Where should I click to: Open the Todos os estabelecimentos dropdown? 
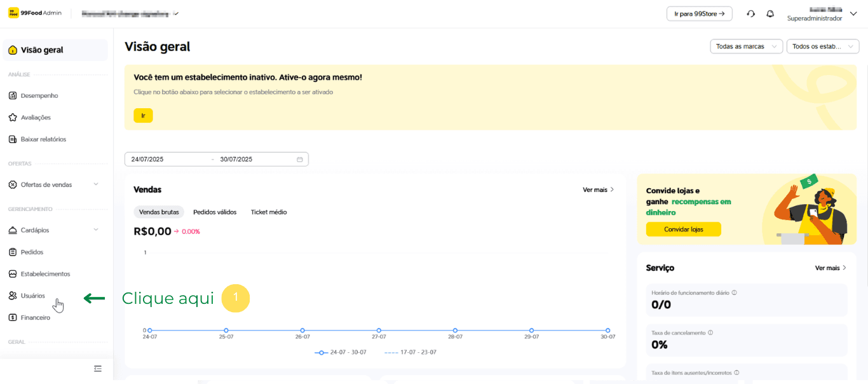click(822, 46)
